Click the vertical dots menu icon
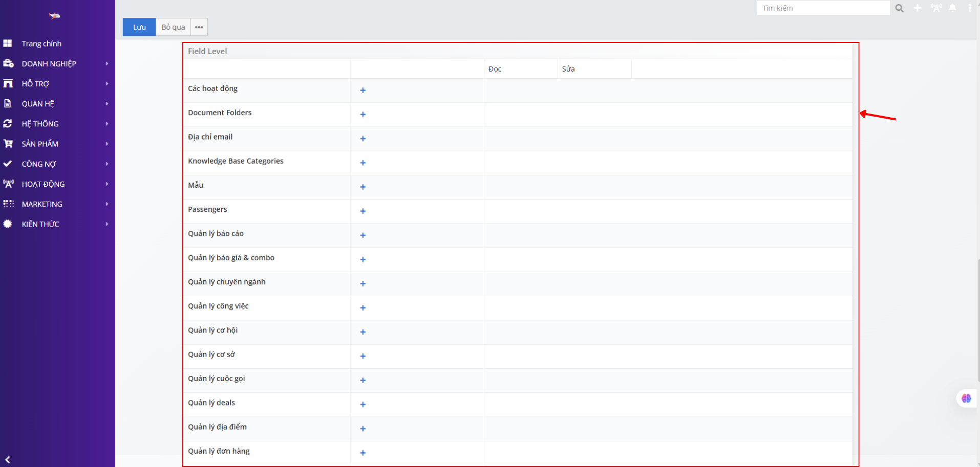 [x=970, y=8]
